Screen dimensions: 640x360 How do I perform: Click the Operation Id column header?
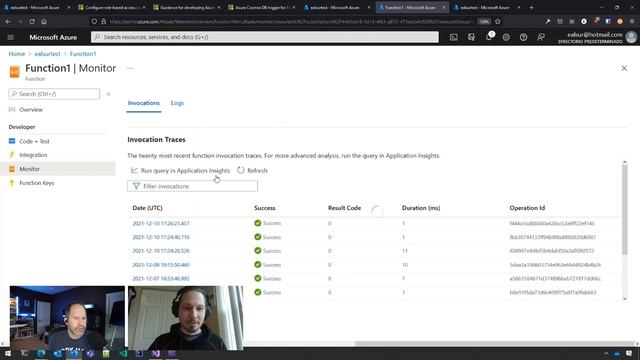pyautogui.click(x=527, y=208)
